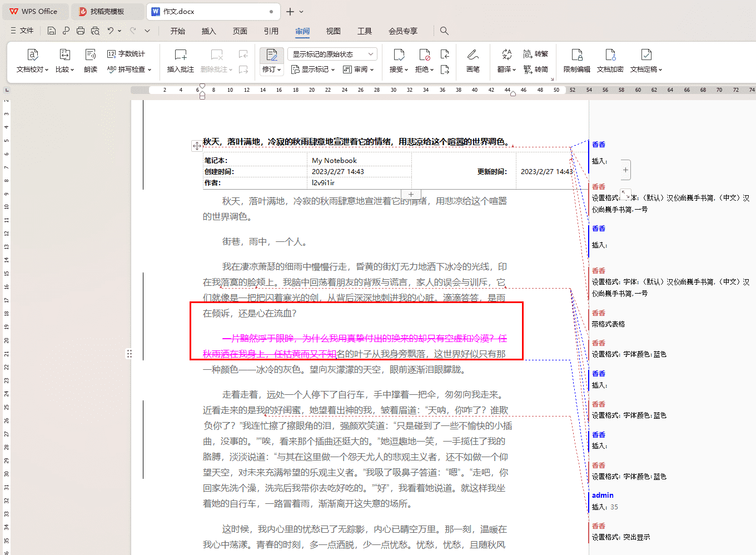Switch to the 工具 tab
756x555 pixels.
[x=365, y=31]
